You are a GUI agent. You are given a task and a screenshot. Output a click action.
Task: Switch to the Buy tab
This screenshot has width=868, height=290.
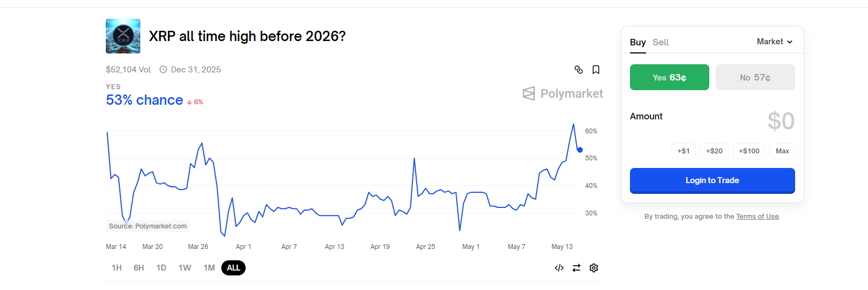[x=638, y=42]
